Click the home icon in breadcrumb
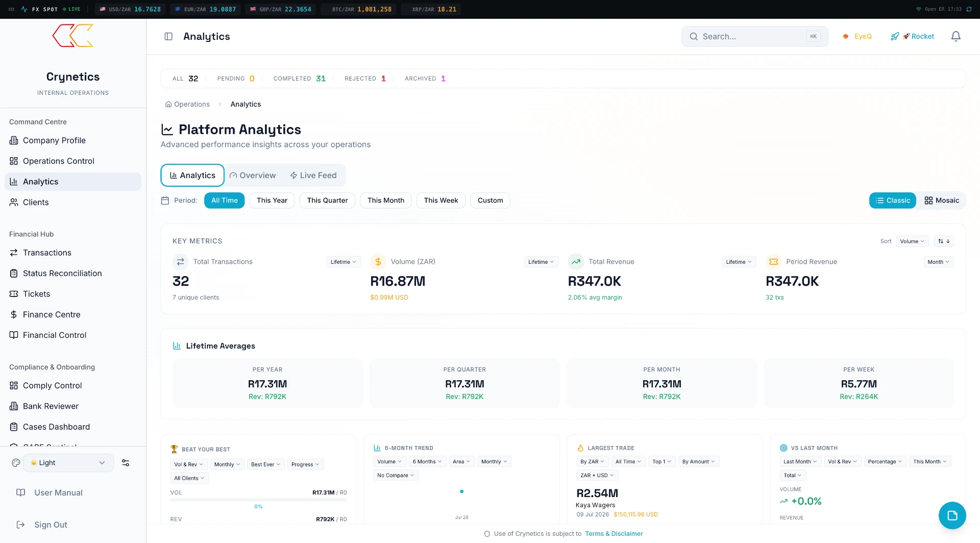The image size is (980, 543). coord(168,104)
